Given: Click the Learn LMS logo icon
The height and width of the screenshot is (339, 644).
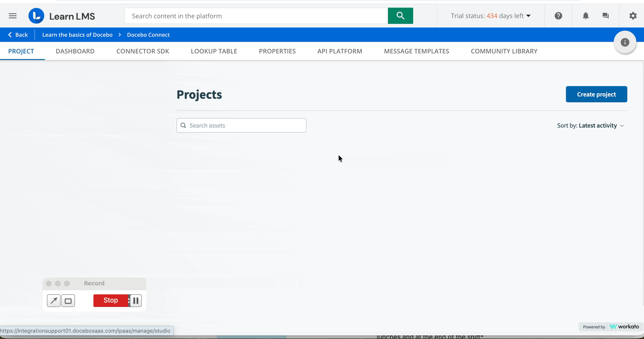Looking at the screenshot, I should 37,16.
